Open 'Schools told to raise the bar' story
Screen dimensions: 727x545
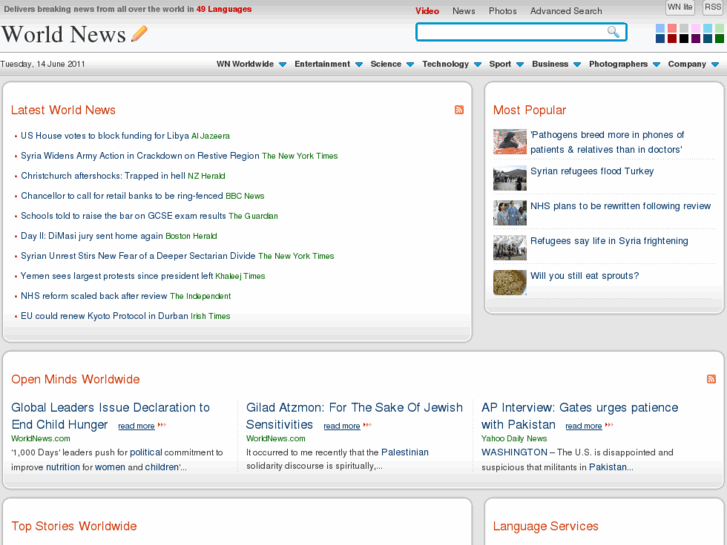pyautogui.click(x=123, y=216)
